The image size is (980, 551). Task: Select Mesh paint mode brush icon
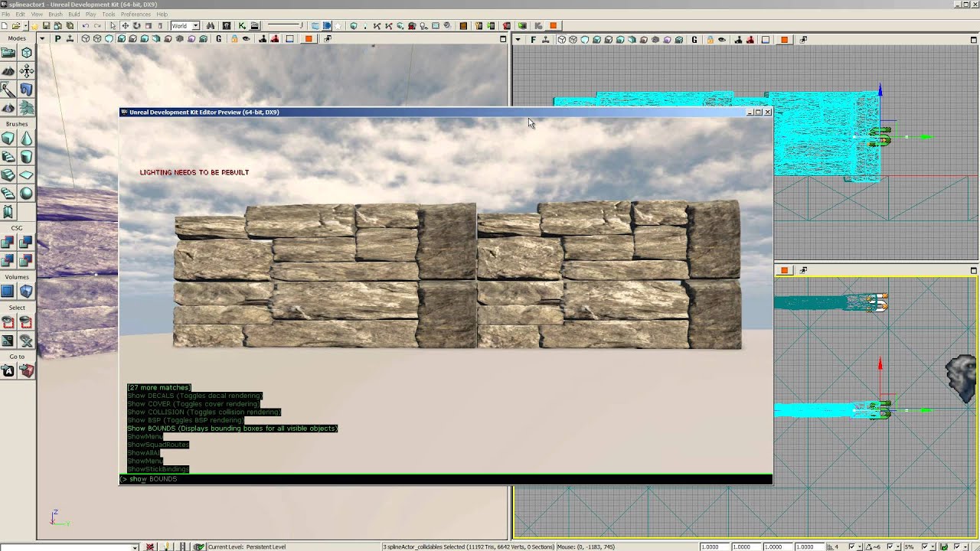8,90
